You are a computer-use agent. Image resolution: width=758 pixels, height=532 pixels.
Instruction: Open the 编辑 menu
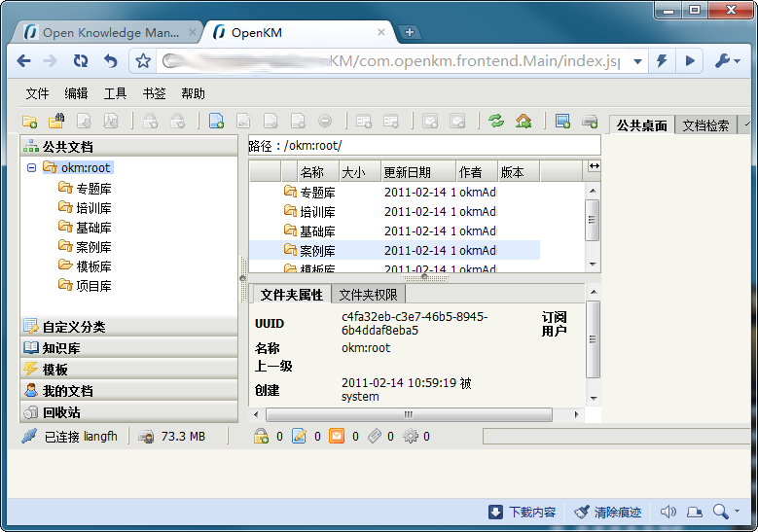point(76,93)
